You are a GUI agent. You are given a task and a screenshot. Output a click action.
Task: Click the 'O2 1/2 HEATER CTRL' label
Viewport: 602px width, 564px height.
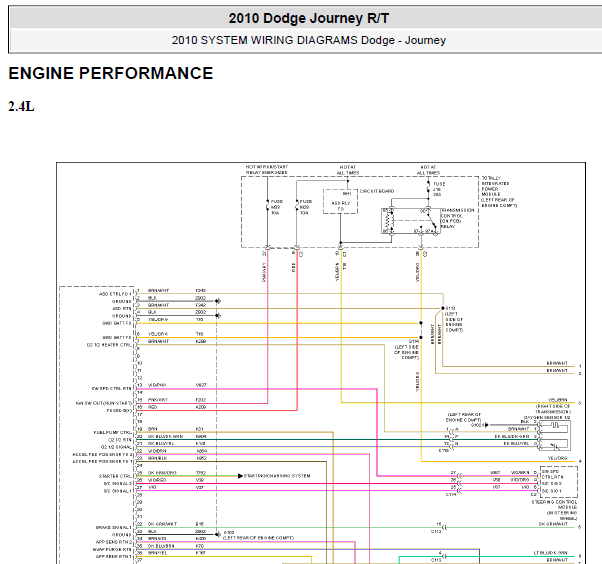[x=109, y=345]
